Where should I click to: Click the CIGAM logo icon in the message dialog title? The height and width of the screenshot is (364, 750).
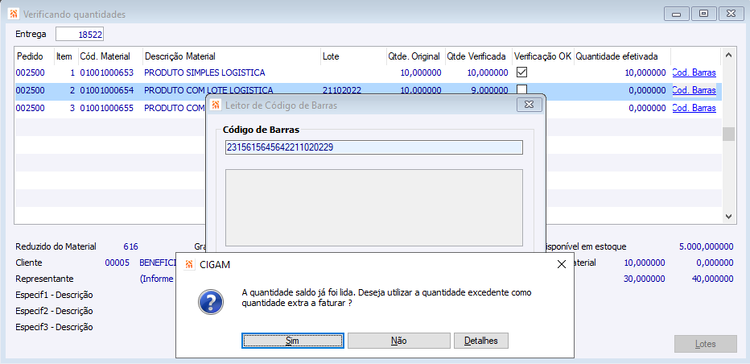click(x=190, y=265)
